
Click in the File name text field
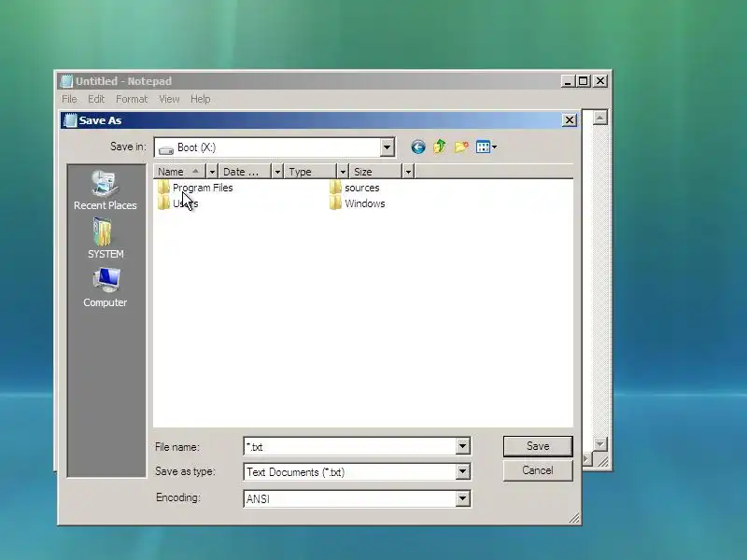(349, 447)
